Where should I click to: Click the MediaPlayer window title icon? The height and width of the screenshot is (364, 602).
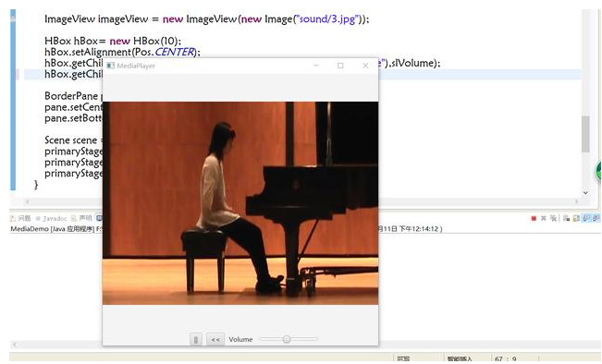tap(111, 66)
